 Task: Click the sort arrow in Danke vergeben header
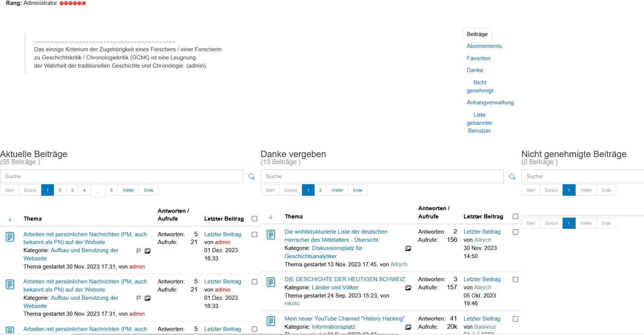(271, 217)
